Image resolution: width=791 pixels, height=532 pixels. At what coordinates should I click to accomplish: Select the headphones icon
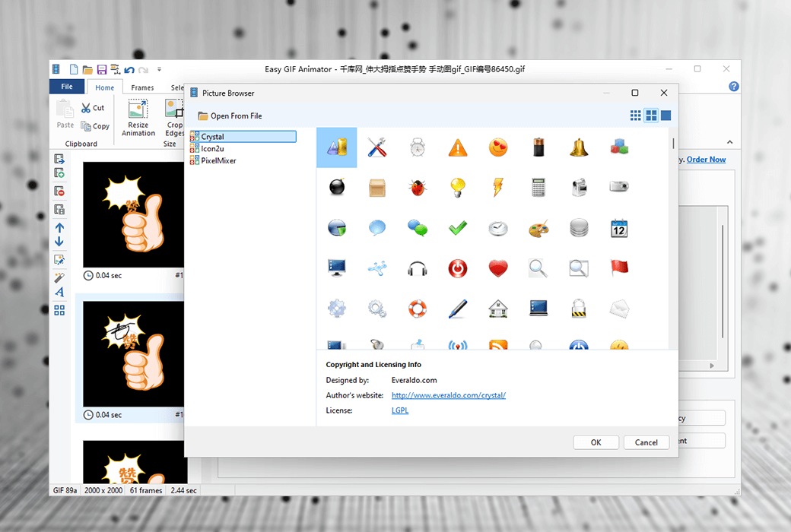(x=418, y=268)
